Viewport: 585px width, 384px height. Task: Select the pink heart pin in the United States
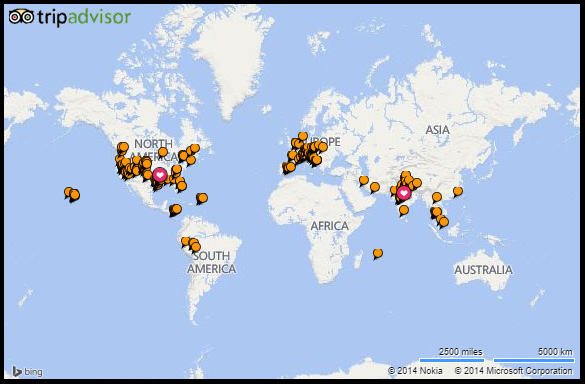[160, 174]
